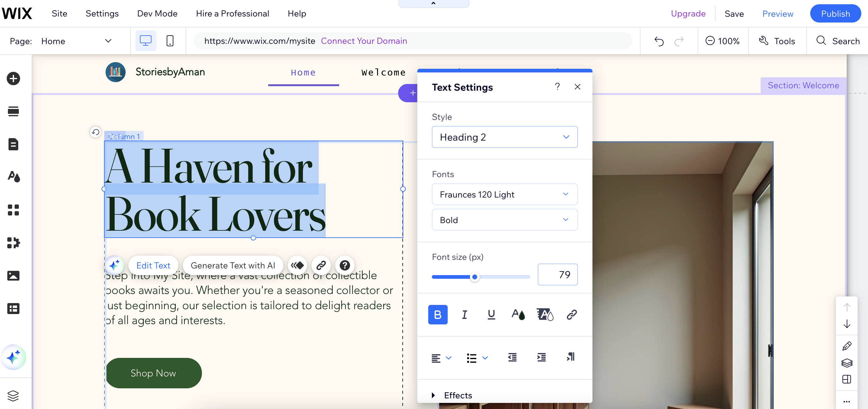
Task: Toggle Italic formatting
Action: [464, 315]
